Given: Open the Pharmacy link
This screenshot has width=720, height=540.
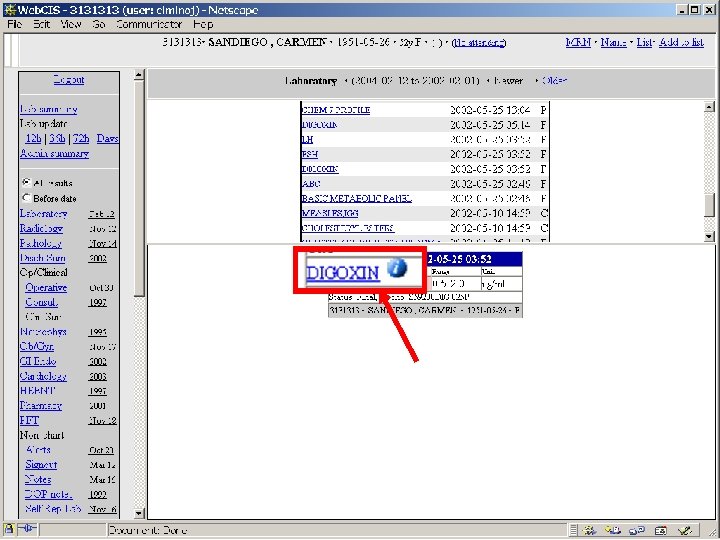Looking at the screenshot, I should [41, 406].
